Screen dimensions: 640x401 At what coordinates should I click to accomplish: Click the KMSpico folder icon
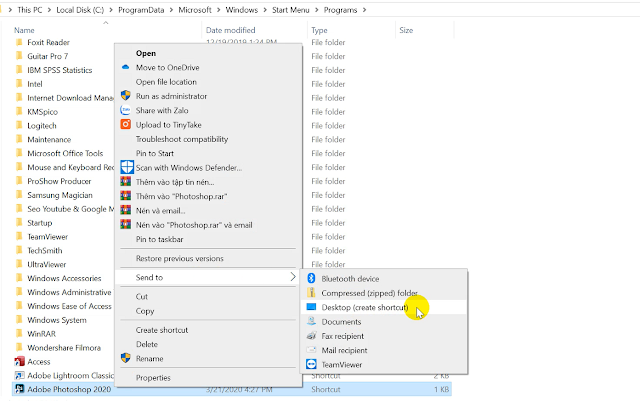19,111
